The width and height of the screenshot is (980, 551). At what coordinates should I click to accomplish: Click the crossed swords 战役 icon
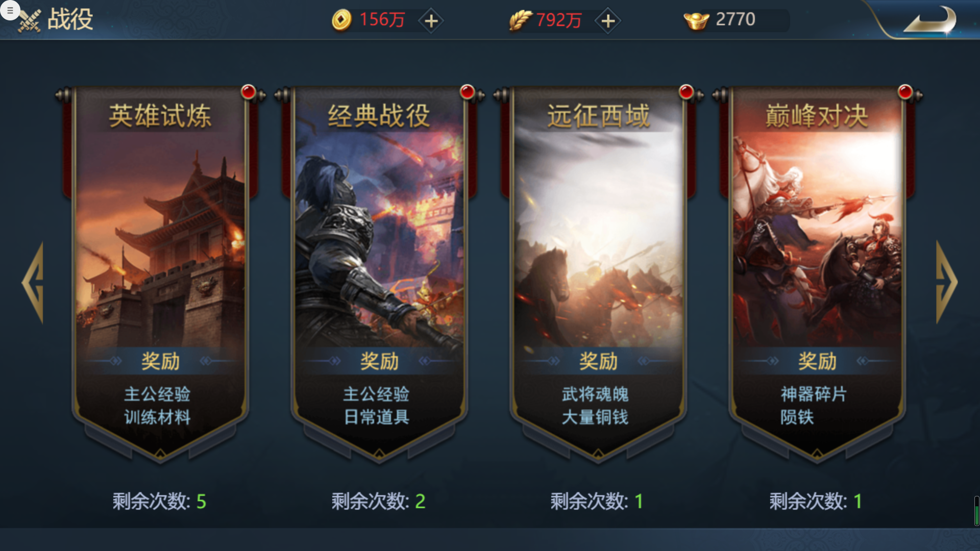coord(29,20)
